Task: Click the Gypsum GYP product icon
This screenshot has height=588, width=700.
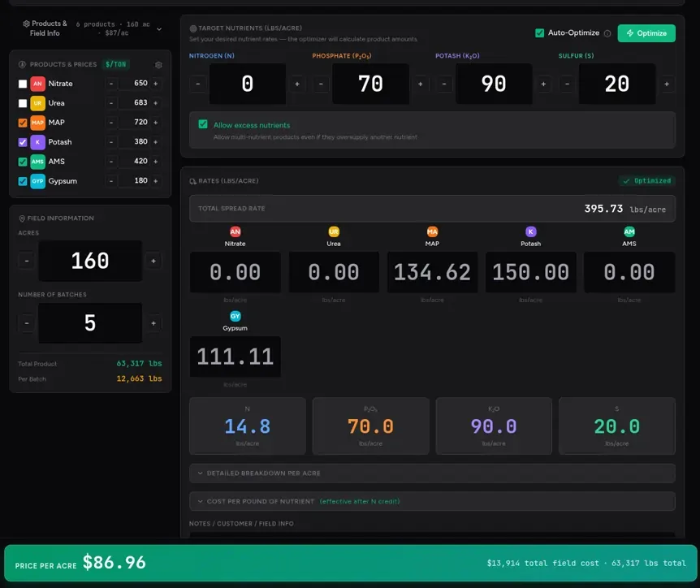Action: (37, 181)
